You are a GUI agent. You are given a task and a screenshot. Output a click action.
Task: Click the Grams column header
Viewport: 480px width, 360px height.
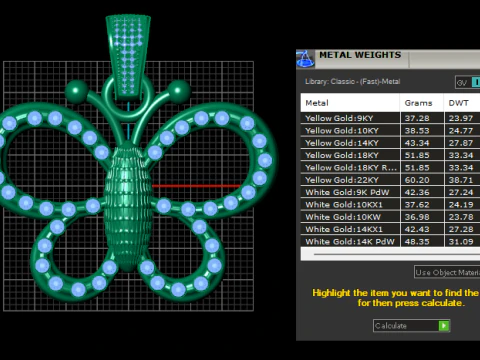point(422,103)
